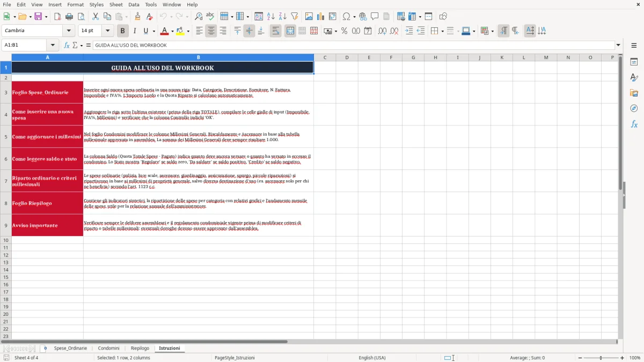Image resolution: width=644 pixels, height=362 pixels.
Task: Open the Sheet menu
Action: click(x=116, y=4)
